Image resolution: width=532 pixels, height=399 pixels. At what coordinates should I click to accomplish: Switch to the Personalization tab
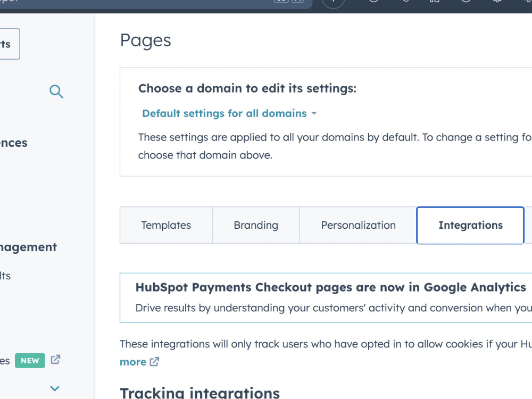coord(358,225)
